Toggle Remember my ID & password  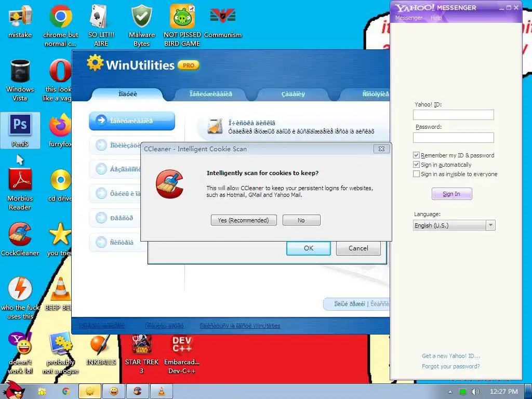tap(416, 155)
